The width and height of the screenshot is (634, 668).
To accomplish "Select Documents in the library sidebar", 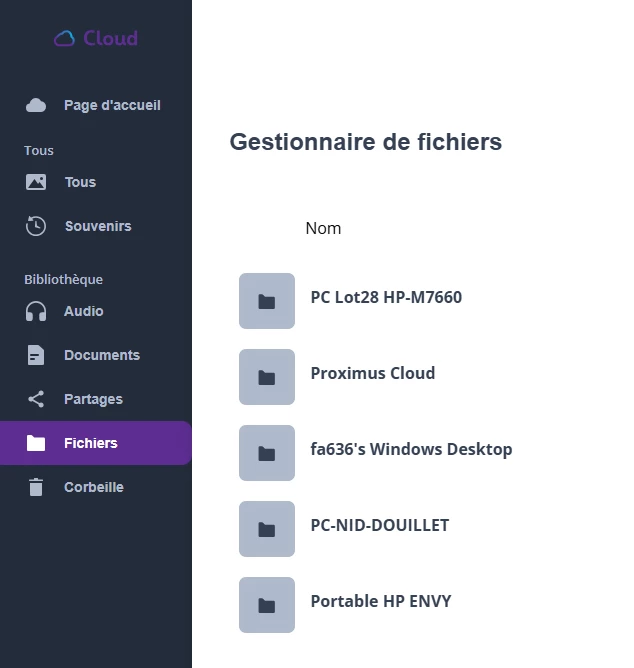I will coord(102,355).
